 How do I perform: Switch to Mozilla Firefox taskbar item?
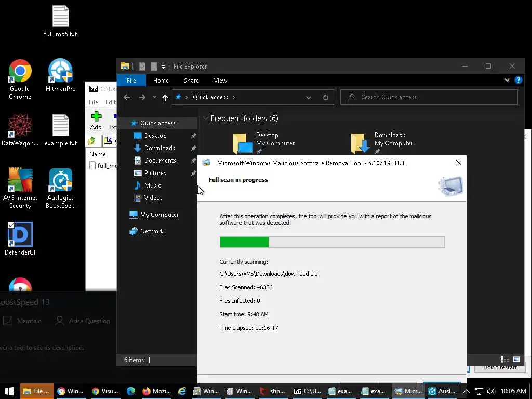point(157,391)
